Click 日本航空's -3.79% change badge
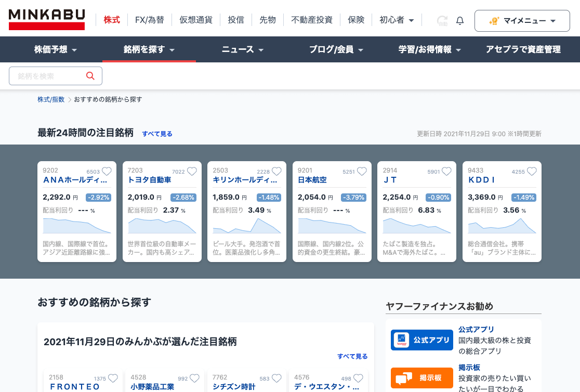Screen dimensions: 580x392 point(353,198)
